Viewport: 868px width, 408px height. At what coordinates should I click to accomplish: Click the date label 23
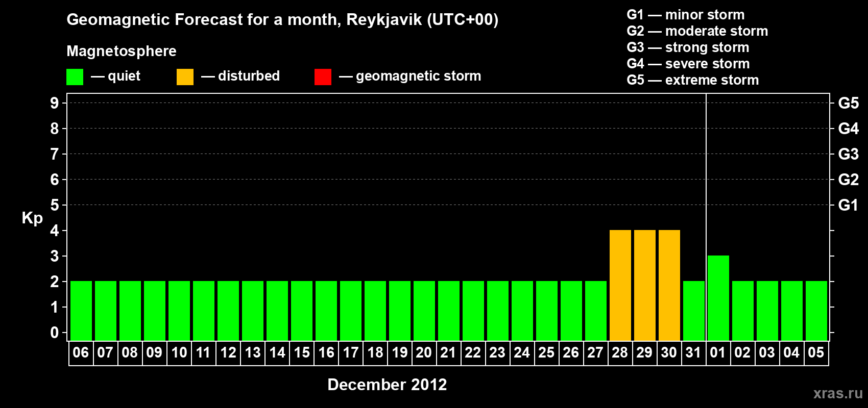497,352
